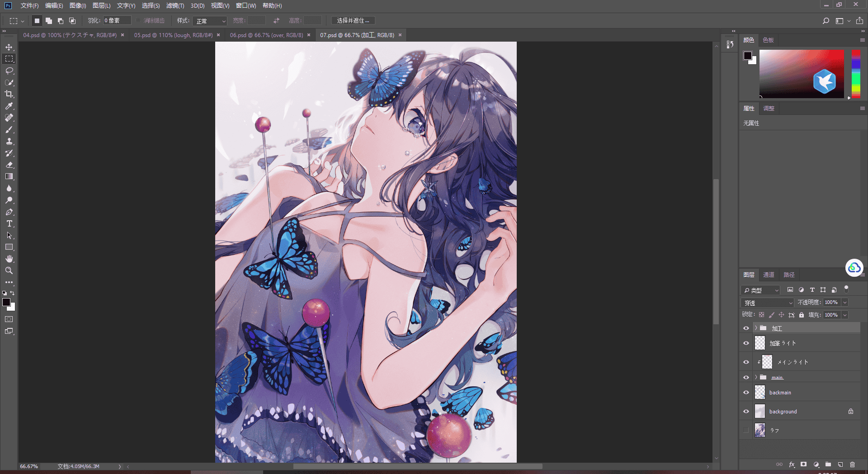Select the Move tool
Image resolution: width=868 pixels, height=474 pixels.
click(9, 47)
